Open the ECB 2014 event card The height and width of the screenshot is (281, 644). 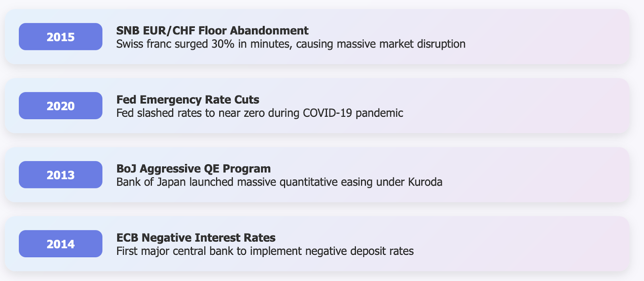click(317, 244)
